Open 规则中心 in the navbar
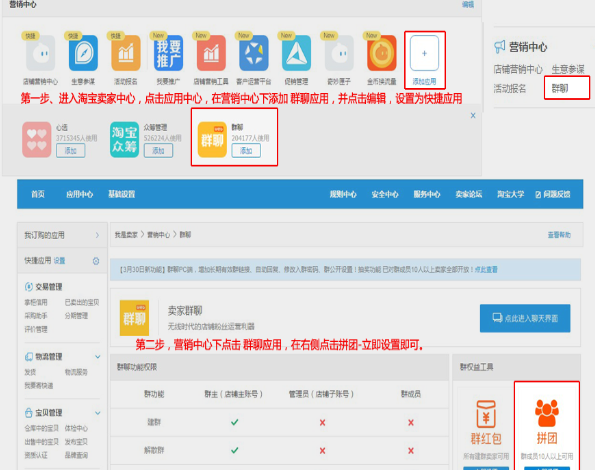Image resolution: width=595 pixels, height=470 pixels. tap(343, 194)
